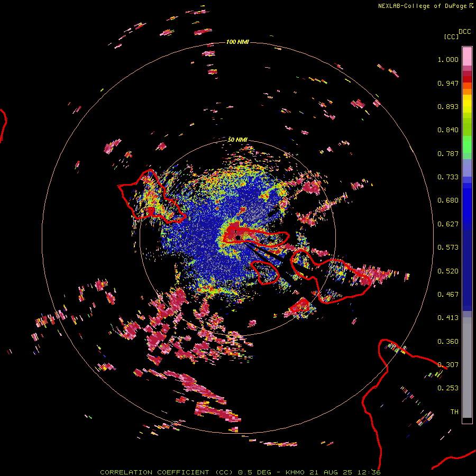
Task: Click the 0.413 color scale value
Action: pyautogui.click(x=448, y=318)
